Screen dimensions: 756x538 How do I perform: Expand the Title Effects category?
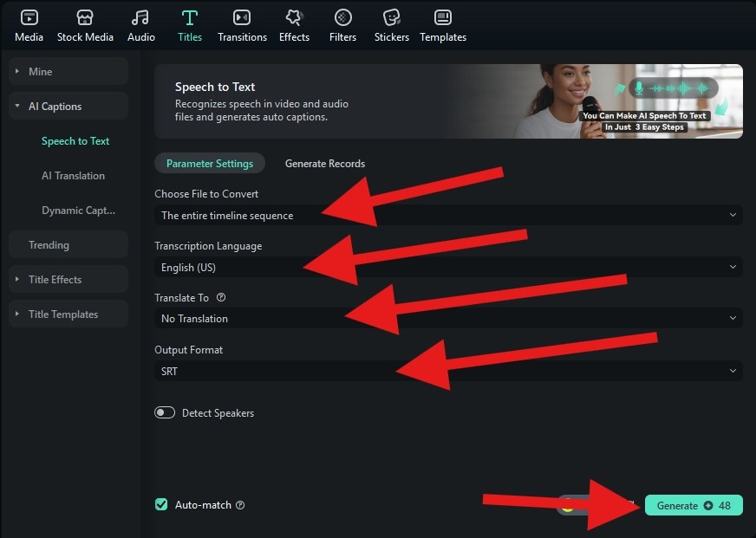(x=68, y=279)
